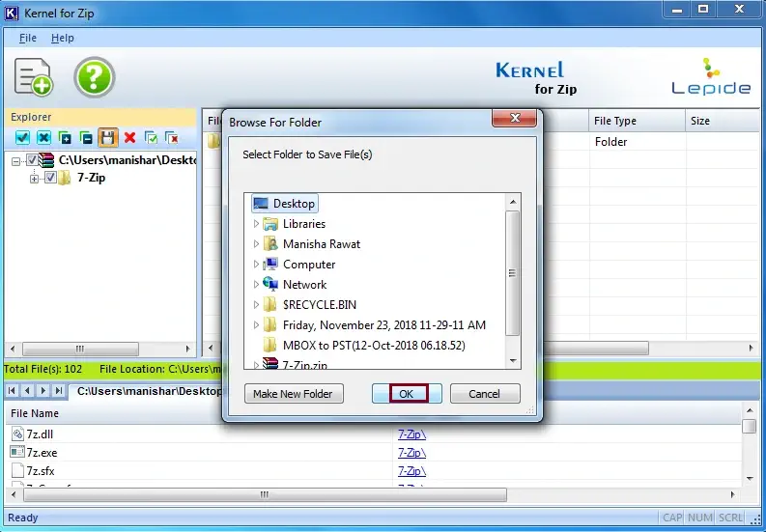The width and height of the screenshot is (766, 532).
Task: Click the NUM indicator in status bar
Action: (699, 518)
